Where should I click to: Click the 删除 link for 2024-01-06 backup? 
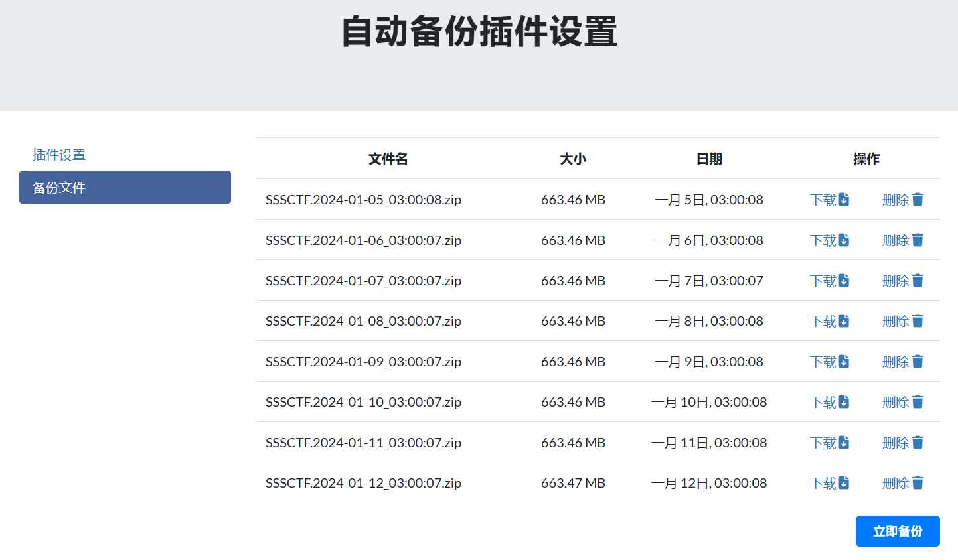pos(895,240)
